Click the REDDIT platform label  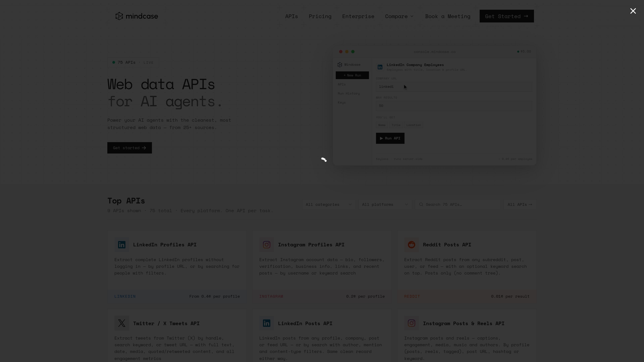pyautogui.click(x=412, y=296)
